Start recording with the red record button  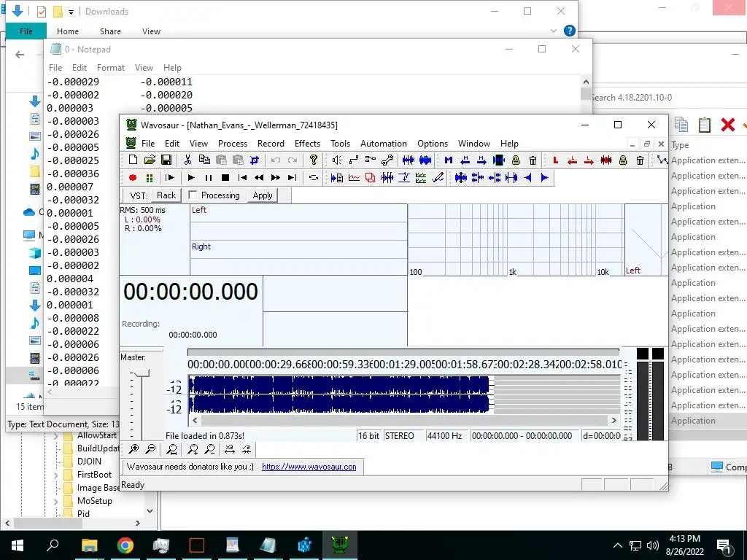click(x=133, y=178)
